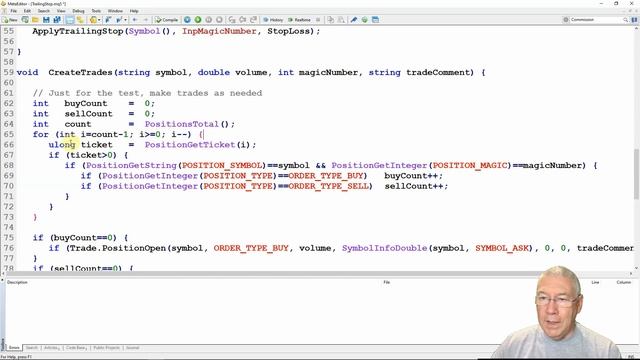640x360 pixels.
Task: Open the Tools menu
Action: point(96,11)
